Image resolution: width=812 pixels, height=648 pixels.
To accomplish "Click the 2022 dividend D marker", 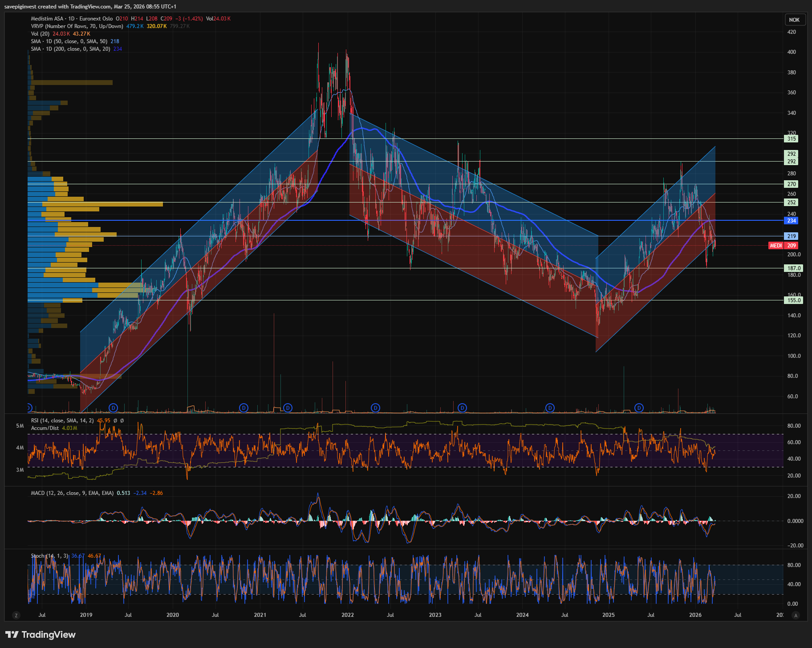I will [376, 408].
